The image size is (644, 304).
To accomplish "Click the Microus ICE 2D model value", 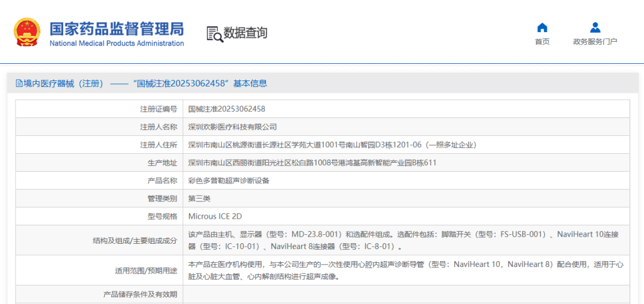I will [x=215, y=216].
